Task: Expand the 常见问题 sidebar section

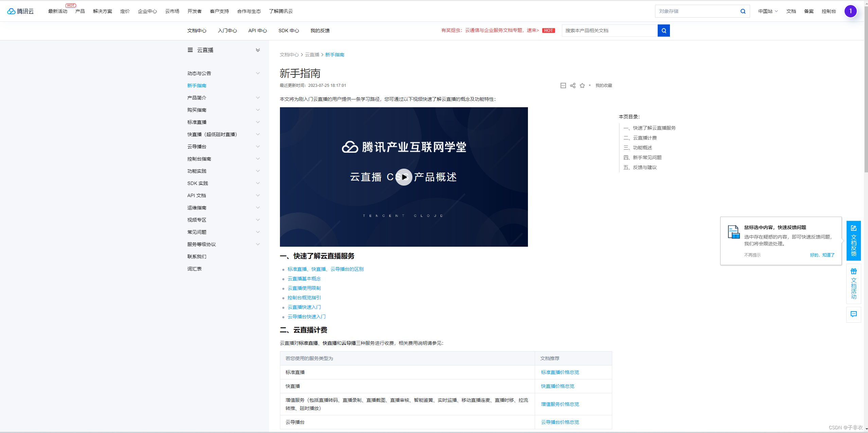Action: (x=258, y=232)
